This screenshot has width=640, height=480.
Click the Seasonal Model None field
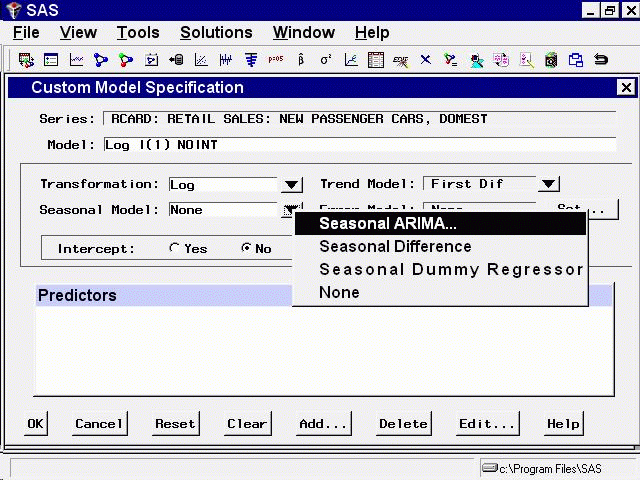223,210
